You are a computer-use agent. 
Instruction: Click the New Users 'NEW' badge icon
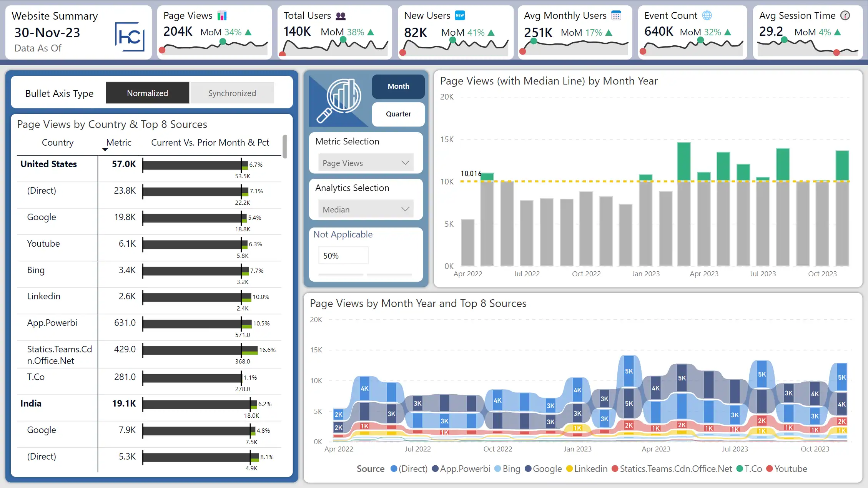pyautogui.click(x=460, y=15)
